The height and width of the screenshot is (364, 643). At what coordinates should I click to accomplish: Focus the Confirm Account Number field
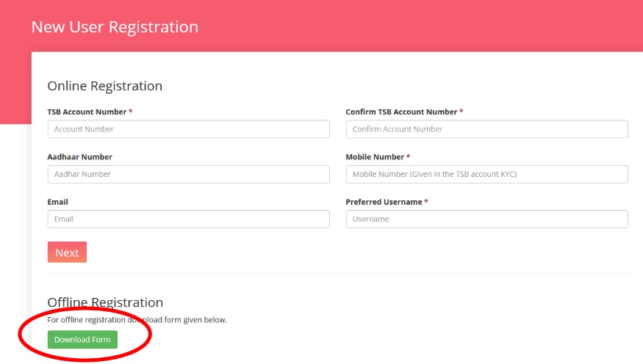pos(486,129)
